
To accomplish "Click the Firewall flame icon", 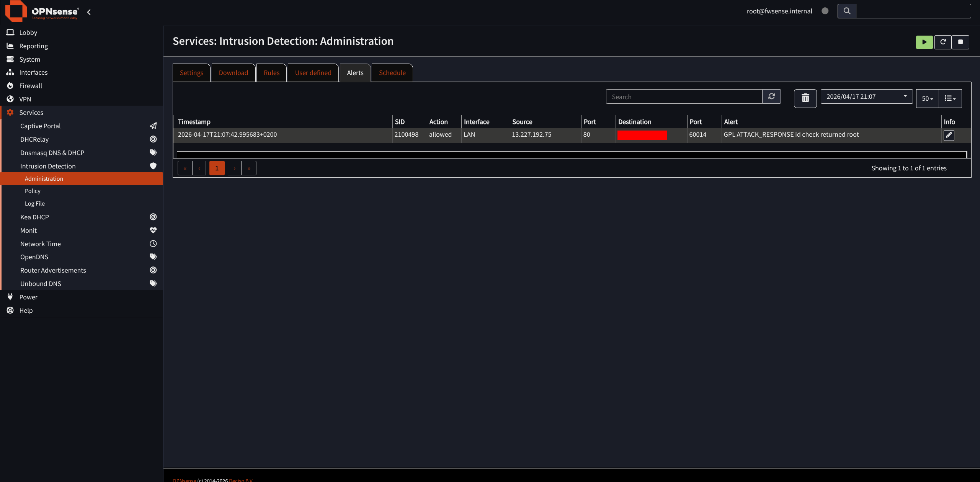I will pyautogui.click(x=10, y=86).
